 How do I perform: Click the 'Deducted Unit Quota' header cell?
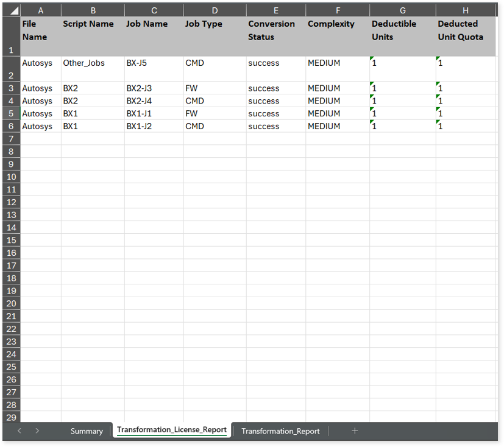coord(465,37)
